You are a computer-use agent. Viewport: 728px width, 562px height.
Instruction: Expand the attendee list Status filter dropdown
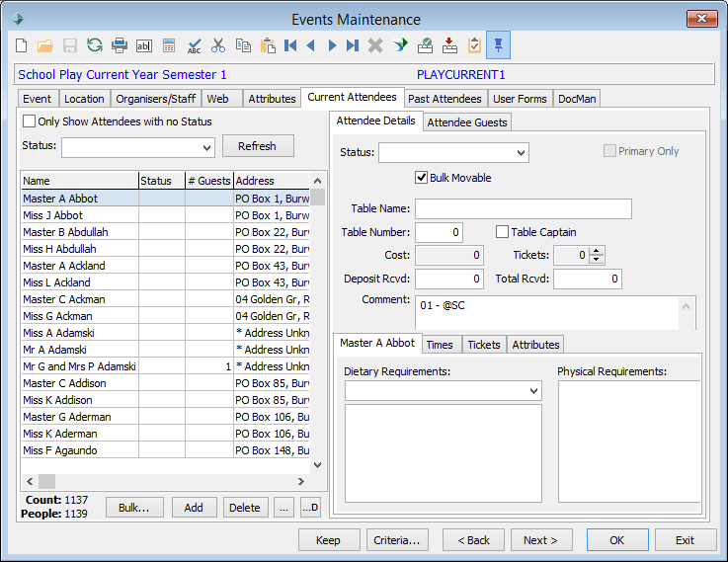click(x=207, y=148)
